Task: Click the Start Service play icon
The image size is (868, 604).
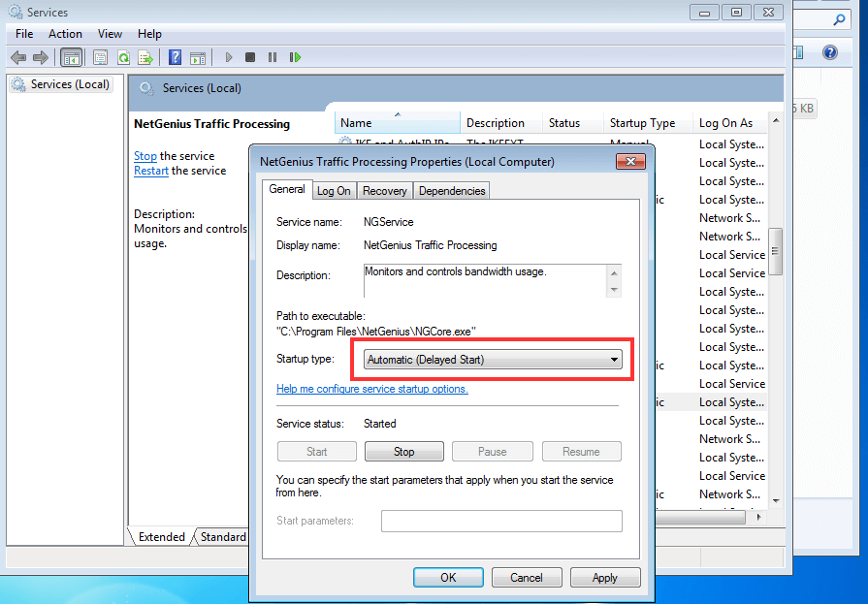Action: (x=229, y=57)
